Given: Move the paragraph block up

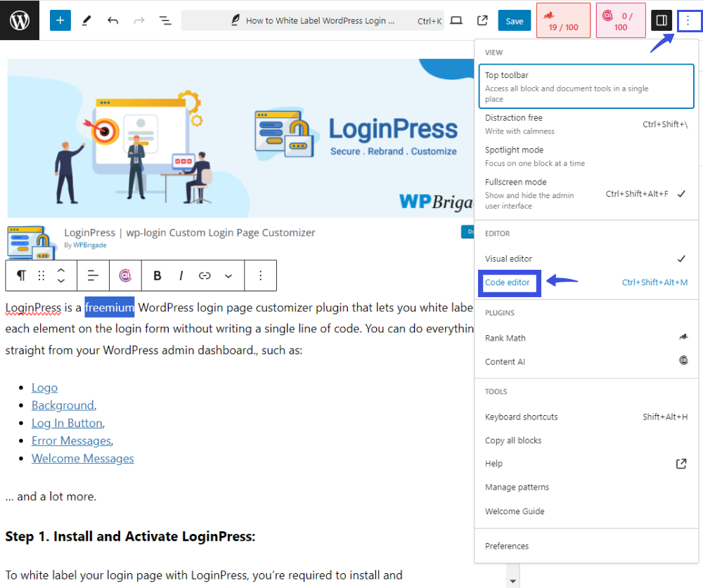Looking at the screenshot, I should pos(61,270).
